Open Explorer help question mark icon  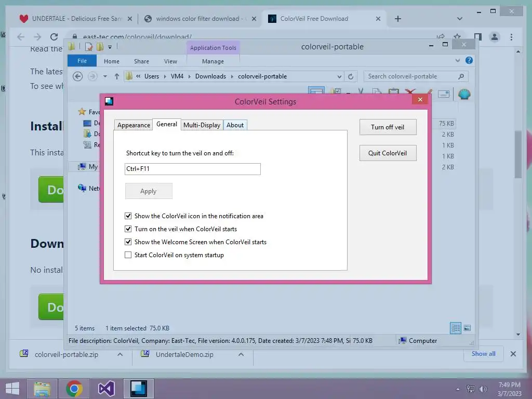469,60
